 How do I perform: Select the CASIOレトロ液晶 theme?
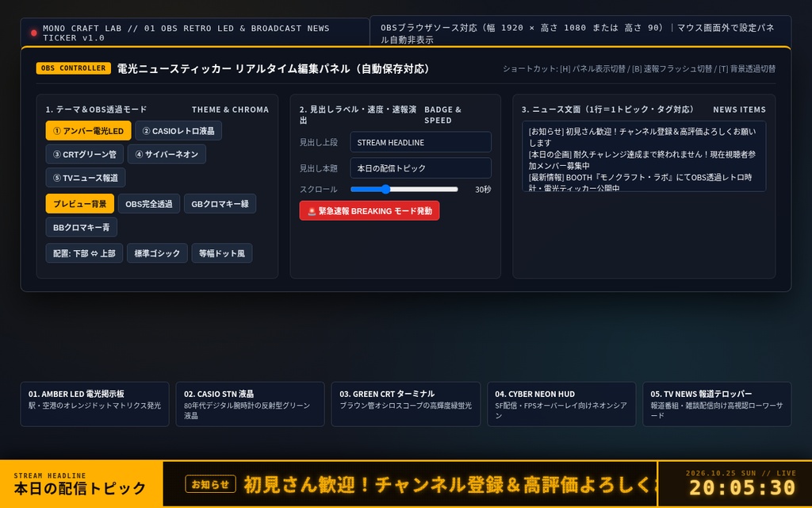[178, 131]
